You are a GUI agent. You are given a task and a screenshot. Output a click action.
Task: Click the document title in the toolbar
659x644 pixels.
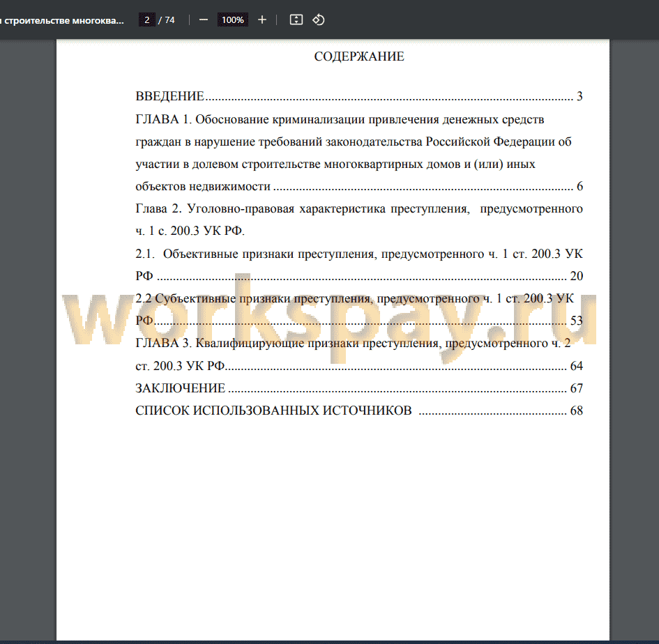pos(62,20)
